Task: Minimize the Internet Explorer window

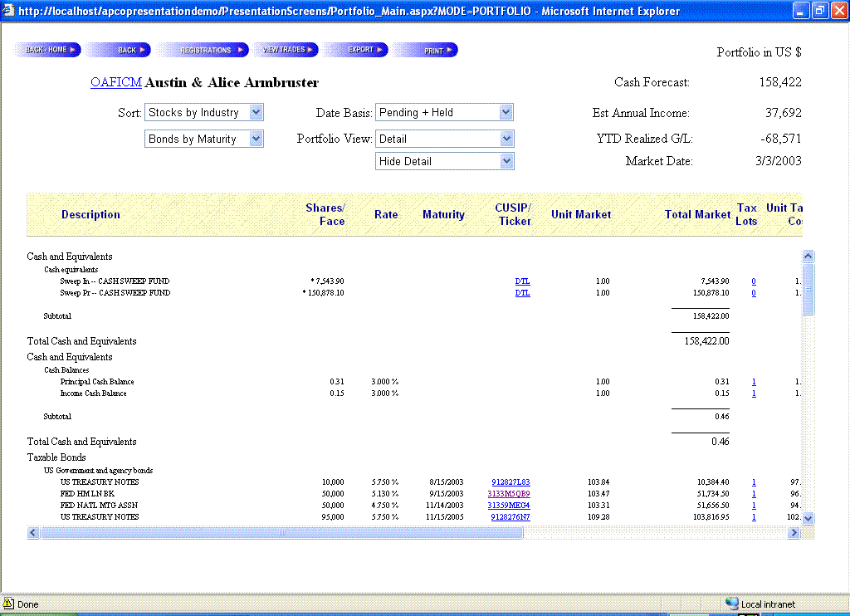Action: tap(801, 10)
